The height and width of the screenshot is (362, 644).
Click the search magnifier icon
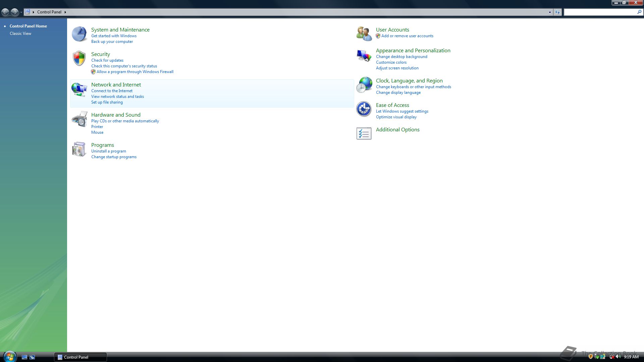639,12
